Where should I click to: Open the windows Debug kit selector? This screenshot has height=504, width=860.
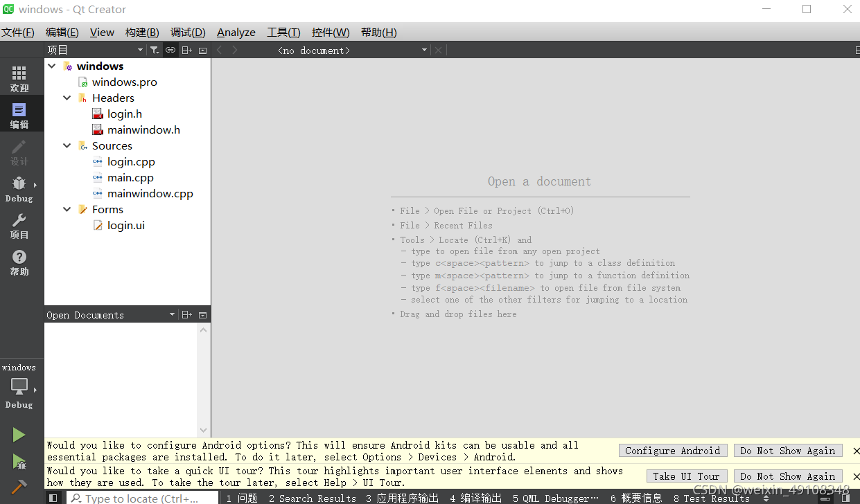19,387
